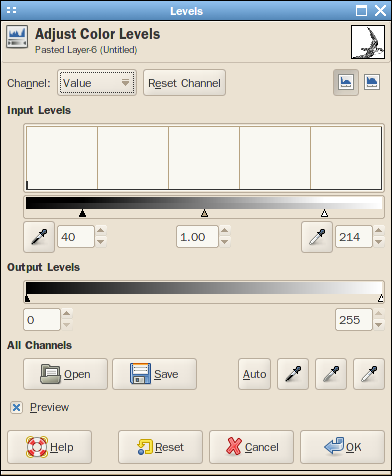Select All Channels white point eyedropper
The width and height of the screenshot is (392, 476).
(x=369, y=374)
